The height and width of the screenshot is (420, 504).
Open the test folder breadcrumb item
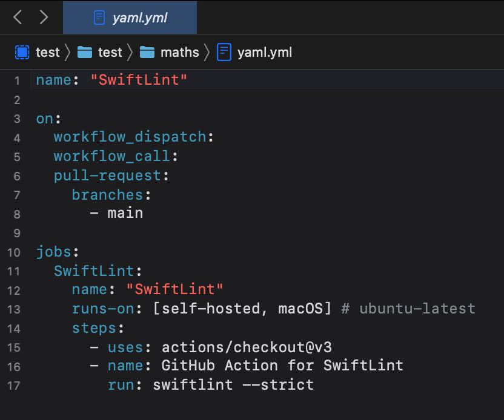click(x=110, y=52)
